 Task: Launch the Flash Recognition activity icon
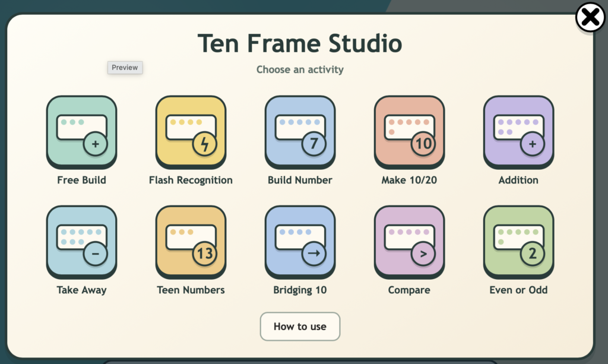[191, 132]
